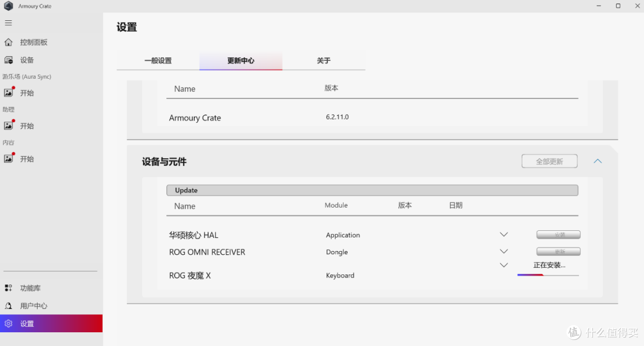Click the 开始 icon under 助理

click(x=8, y=125)
